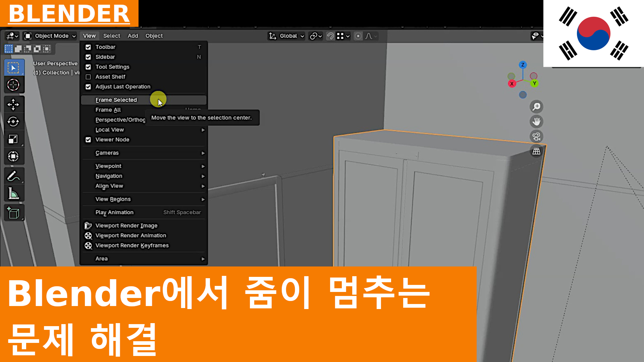Select the Select Box tool
Screen dimensions: 644x362
[14, 68]
